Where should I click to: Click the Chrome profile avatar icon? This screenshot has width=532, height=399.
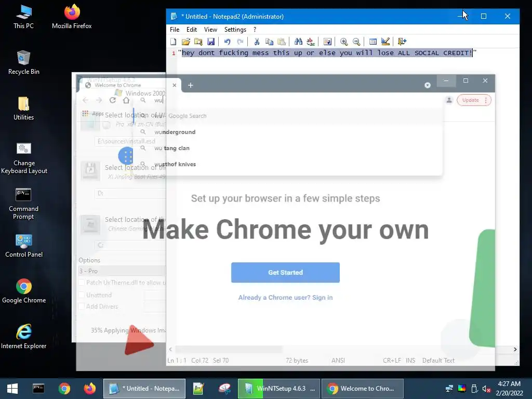pos(449,100)
